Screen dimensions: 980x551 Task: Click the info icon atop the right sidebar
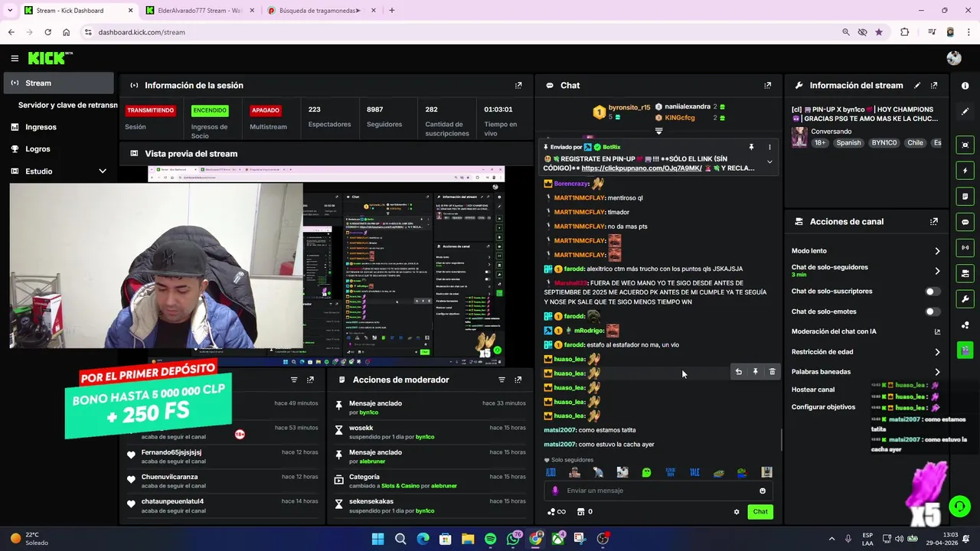pos(965,86)
